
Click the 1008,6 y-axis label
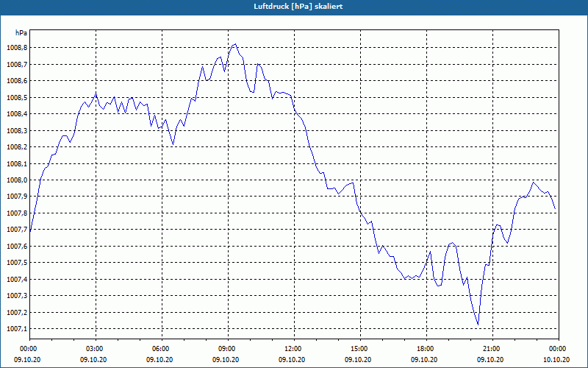[x=17, y=81]
